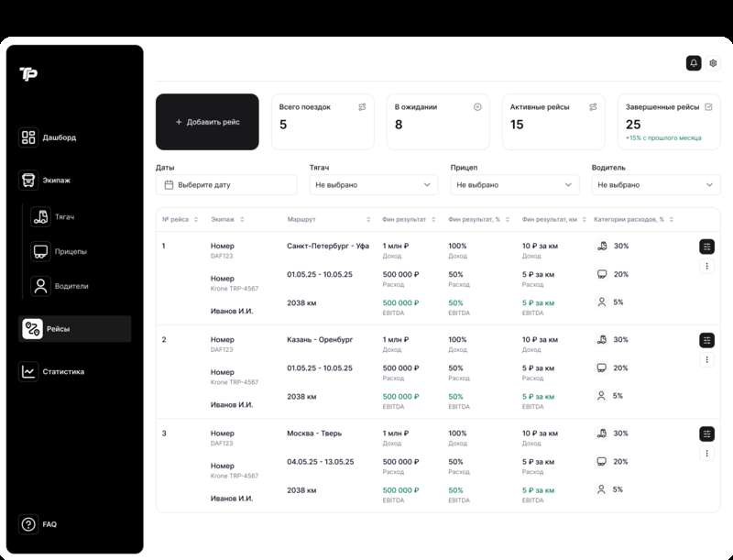Open details icon for trip 1
The image size is (733, 560).
click(706, 247)
